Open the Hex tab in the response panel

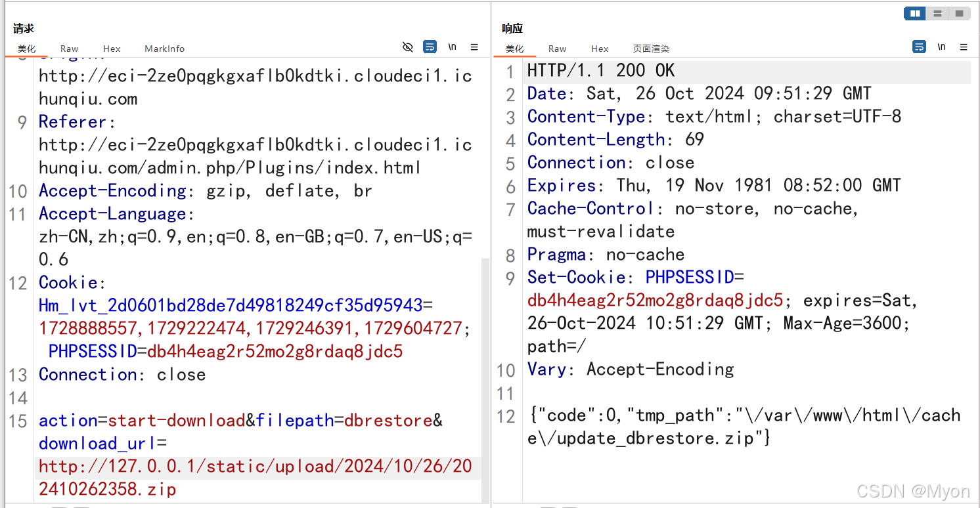[600, 49]
